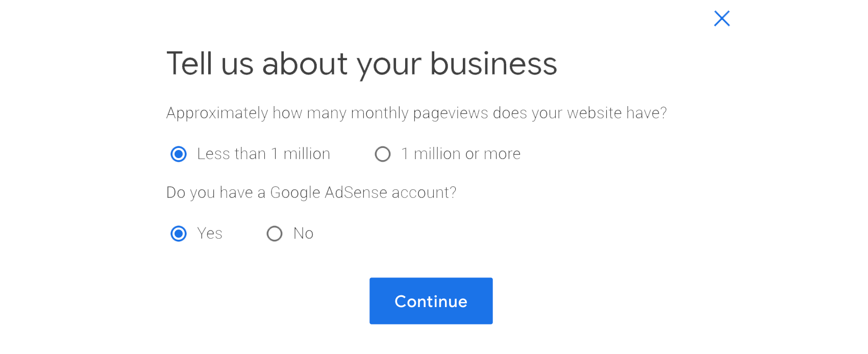Click the "1 million or more" label text

click(x=461, y=154)
